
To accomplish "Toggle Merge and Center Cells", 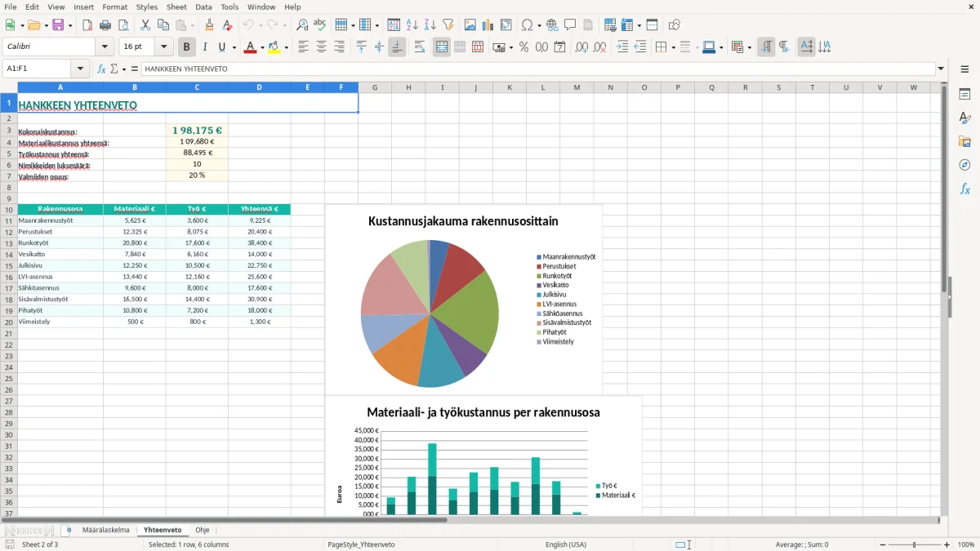I will point(442,47).
